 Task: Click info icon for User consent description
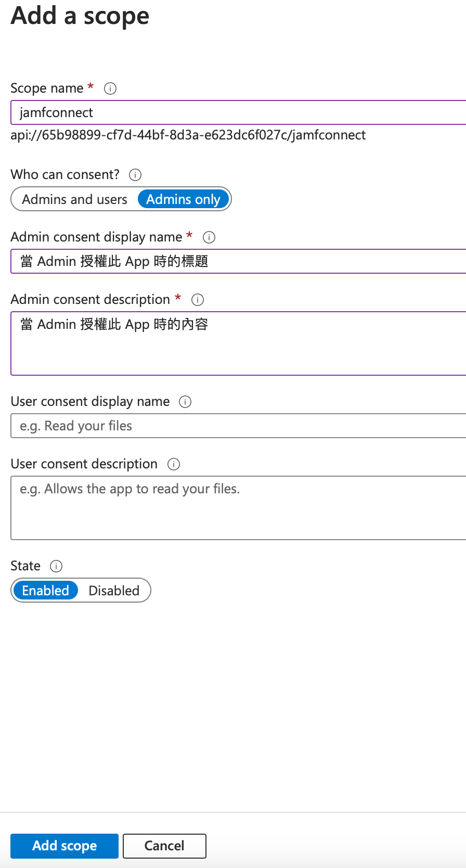coord(174,464)
